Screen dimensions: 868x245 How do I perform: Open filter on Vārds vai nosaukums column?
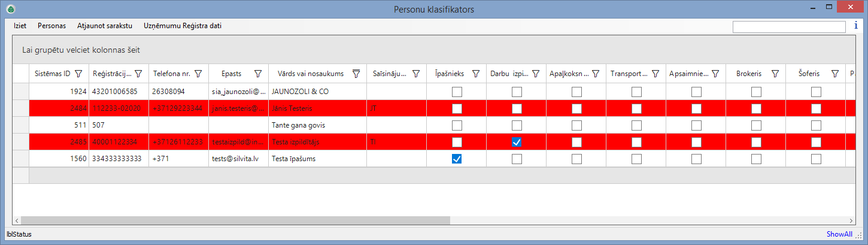[356, 74]
